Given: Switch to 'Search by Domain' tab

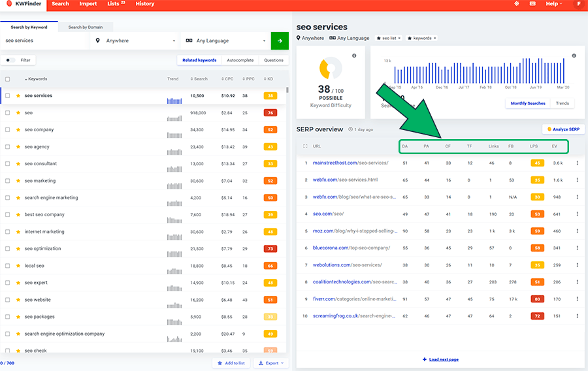Looking at the screenshot, I should click(85, 27).
